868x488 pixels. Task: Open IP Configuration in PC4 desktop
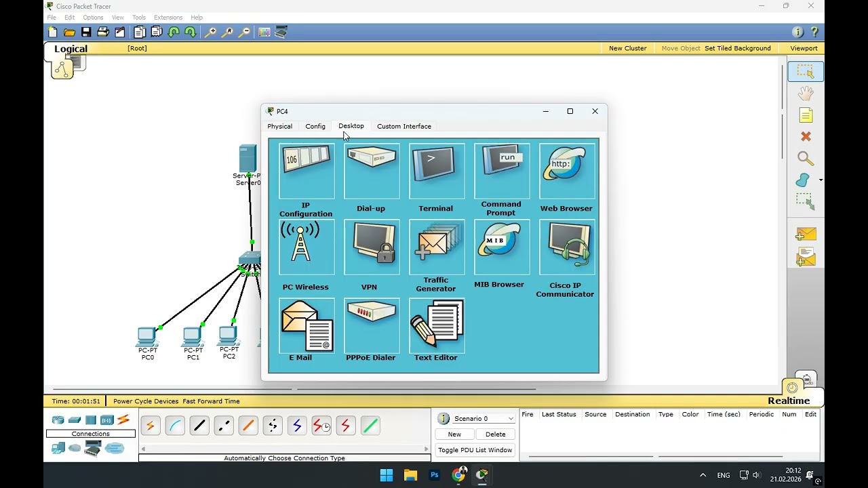point(307,171)
